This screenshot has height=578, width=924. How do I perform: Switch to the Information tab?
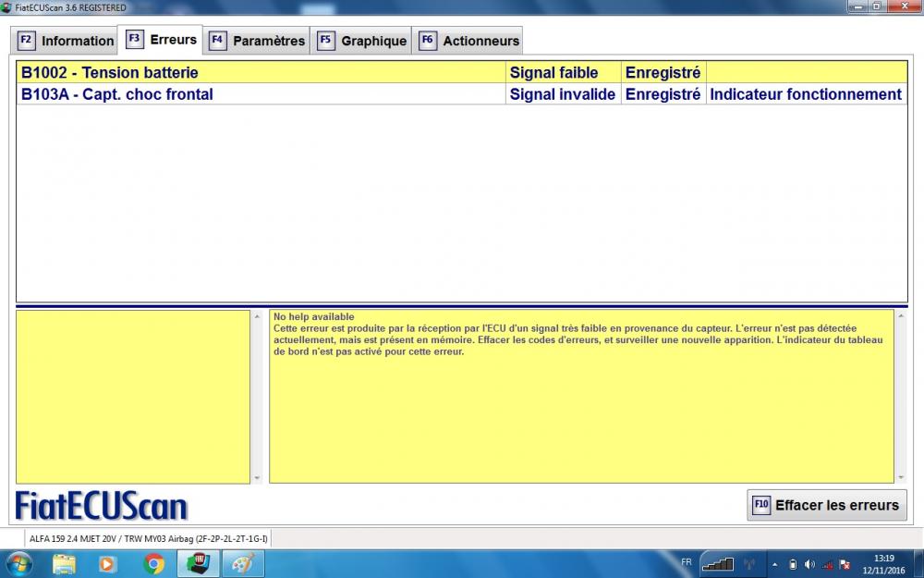pos(65,41)
